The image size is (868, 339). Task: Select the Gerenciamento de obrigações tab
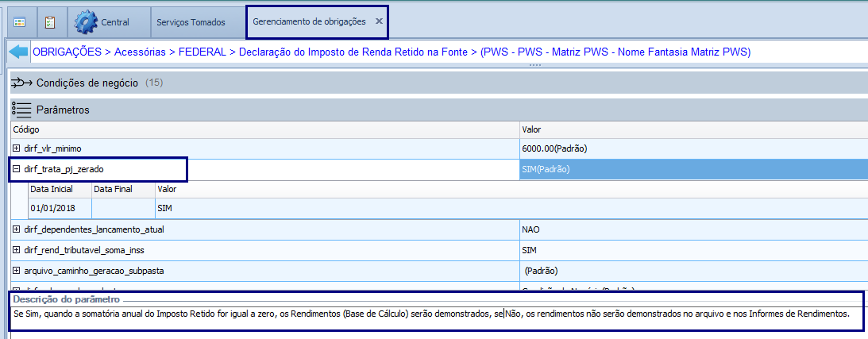click(309, 21)
